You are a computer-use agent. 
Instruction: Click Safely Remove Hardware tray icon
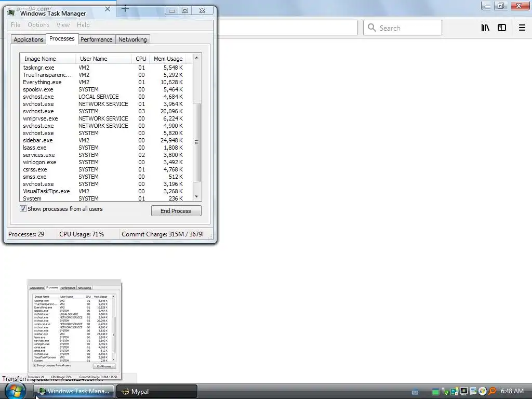point(445,391)
